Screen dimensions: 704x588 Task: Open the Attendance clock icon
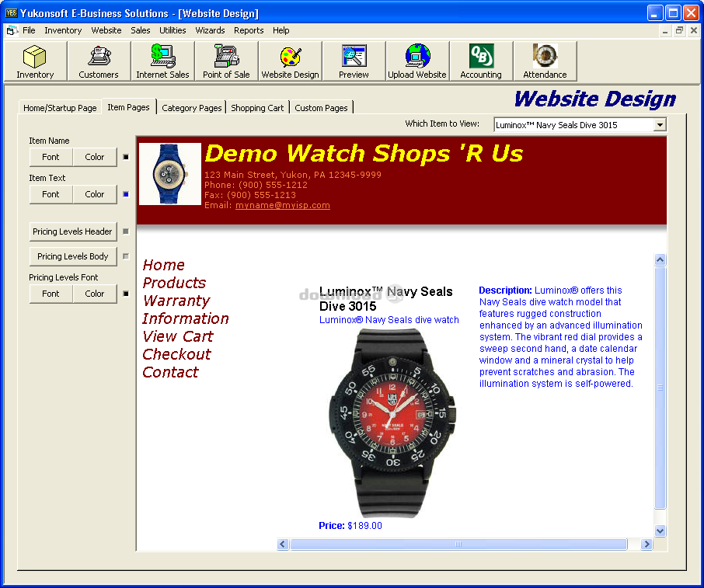tap(545, 61)
